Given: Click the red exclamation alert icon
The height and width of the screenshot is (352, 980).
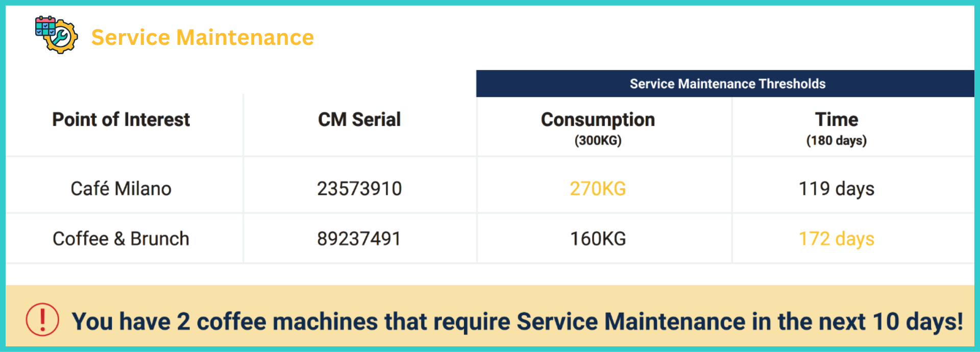Looking at the screenshot, I should [x=42, y=320].
